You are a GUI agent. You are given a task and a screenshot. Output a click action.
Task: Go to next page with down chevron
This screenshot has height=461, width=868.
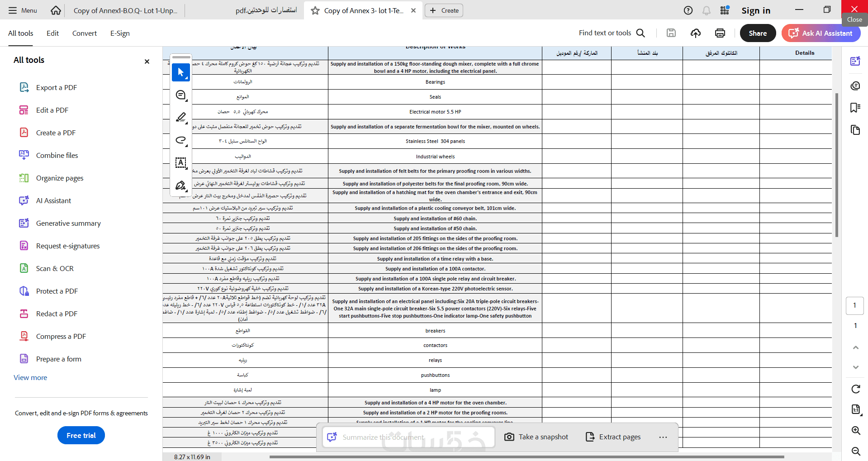[x=855, y=367]
